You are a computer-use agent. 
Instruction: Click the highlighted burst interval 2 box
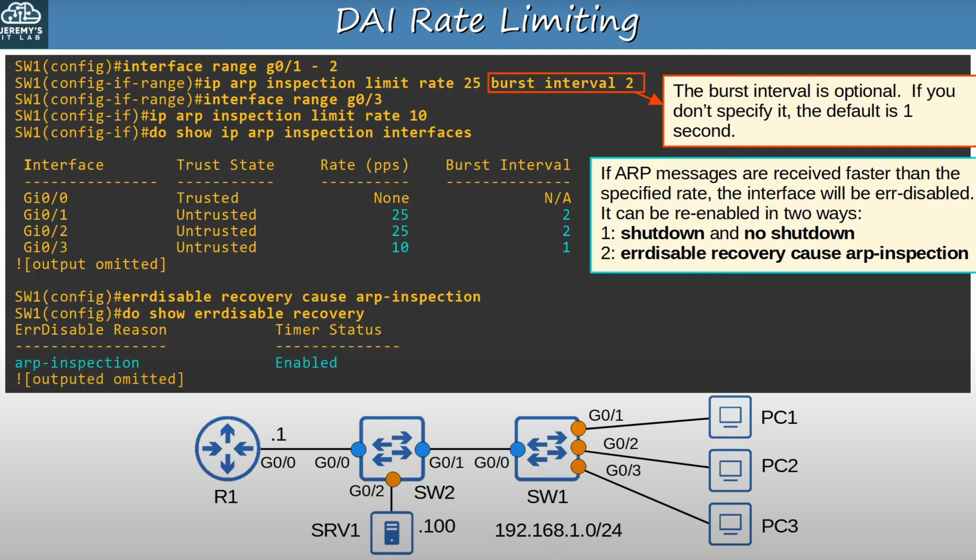coord(565,83)
